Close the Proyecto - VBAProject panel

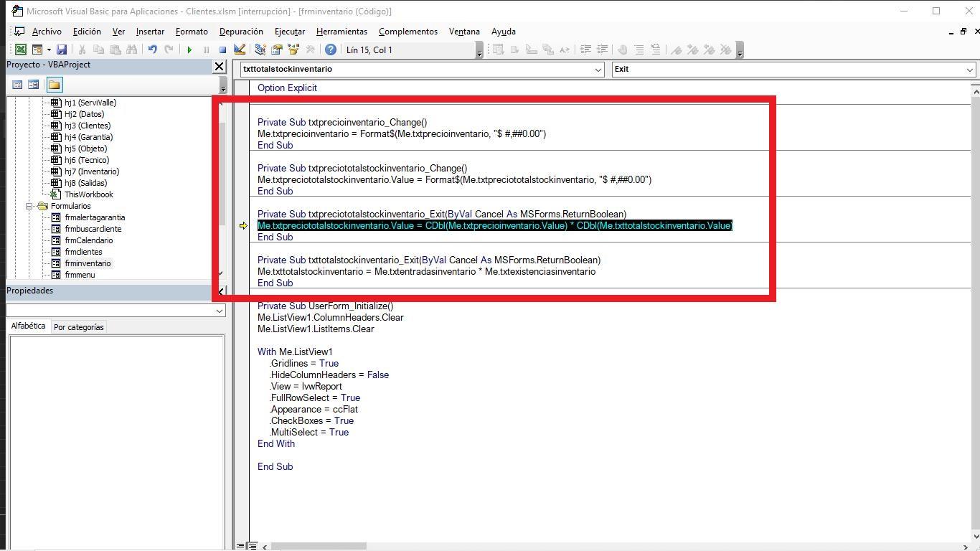pos(220,66)
